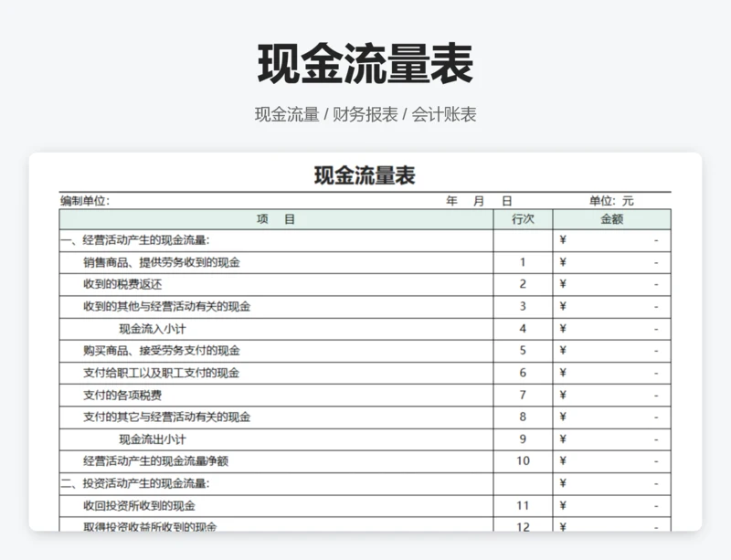Select the cell 收到的税费返还
Viewport: 731px width, 560px height.
[276, 284]
